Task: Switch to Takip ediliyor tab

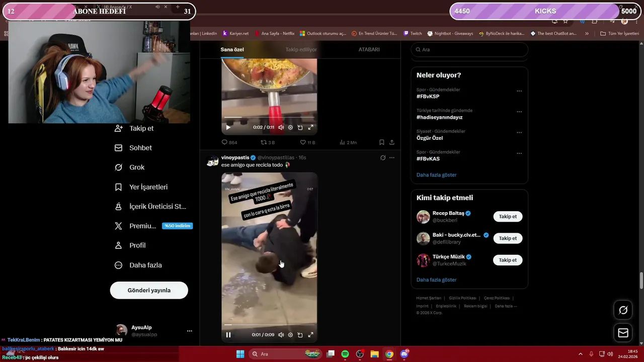Action: coord(301,49)
